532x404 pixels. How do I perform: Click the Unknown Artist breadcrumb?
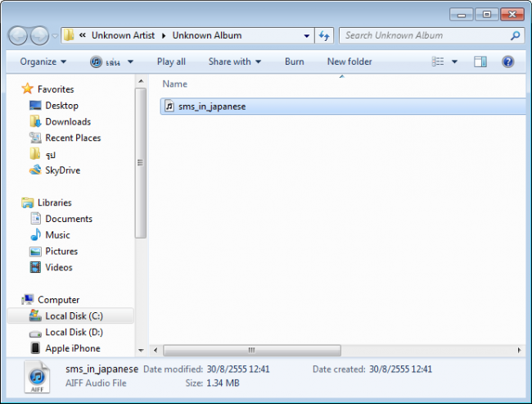tap(123, 35)
